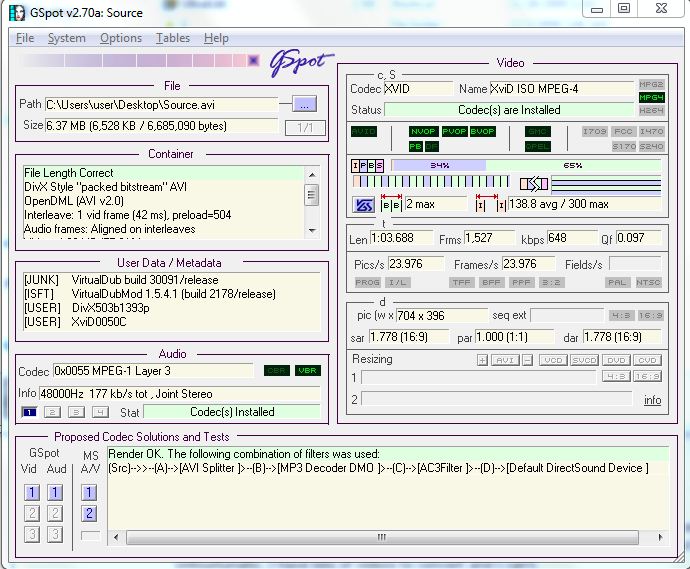690x569 pixels.
Task: Click the I709 indicator
Action: coord(595,131)
